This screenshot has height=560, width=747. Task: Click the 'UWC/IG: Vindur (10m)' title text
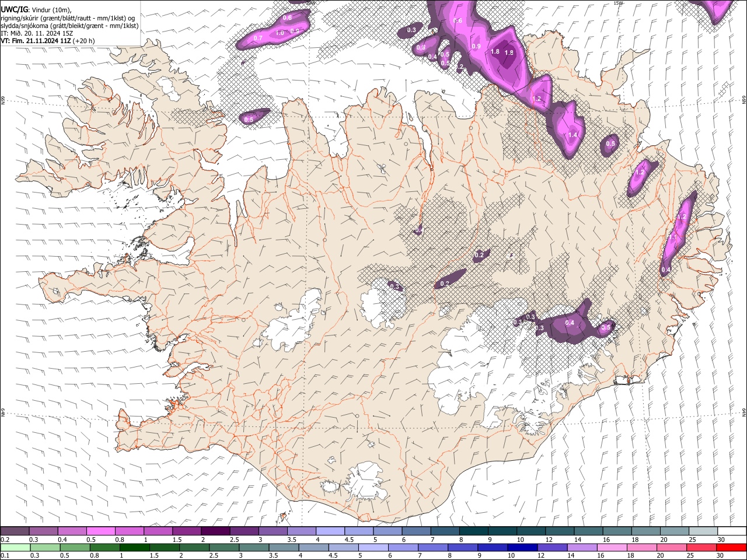pyautogui.click(x=36, y=10)
